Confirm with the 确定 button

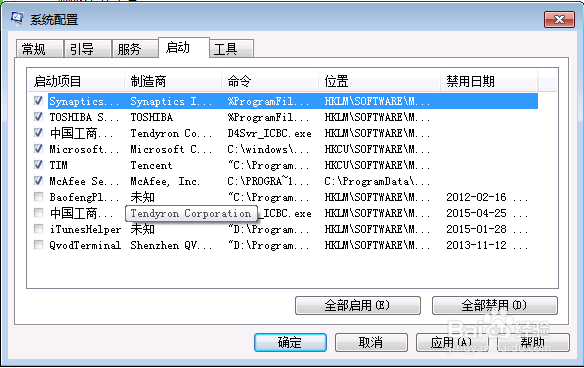(x=290, y=342)
